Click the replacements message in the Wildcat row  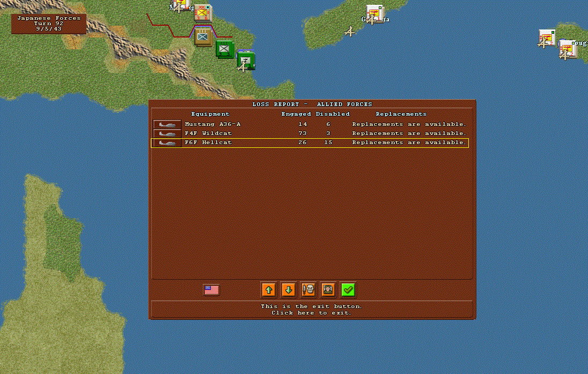(409, 133)
